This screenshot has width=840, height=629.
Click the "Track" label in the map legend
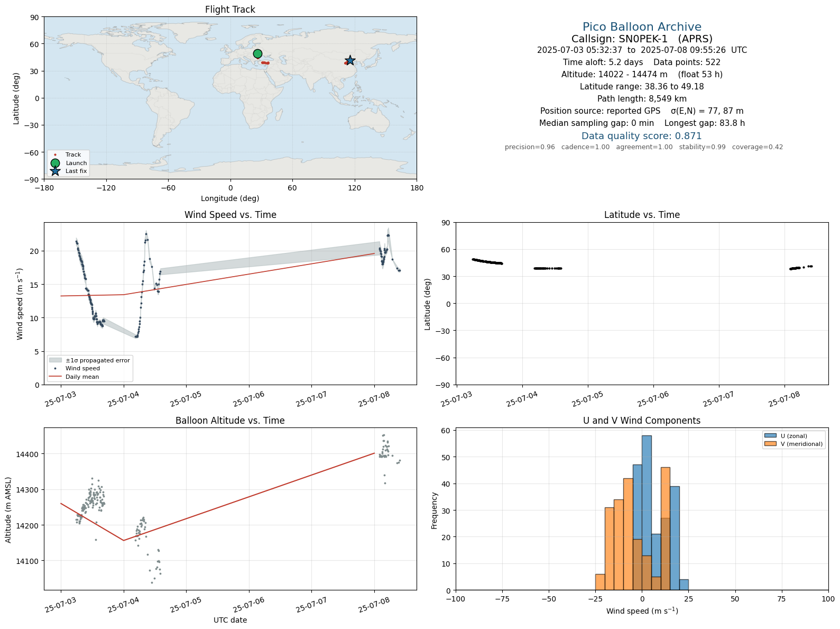[73, 155]
